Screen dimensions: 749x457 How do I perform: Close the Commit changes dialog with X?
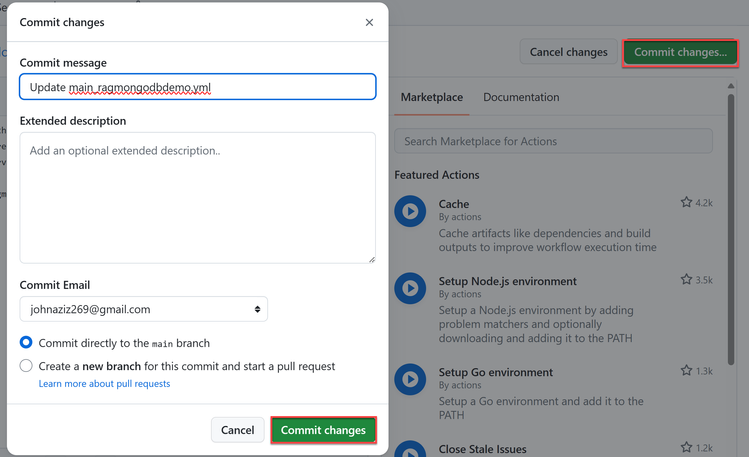369,22
